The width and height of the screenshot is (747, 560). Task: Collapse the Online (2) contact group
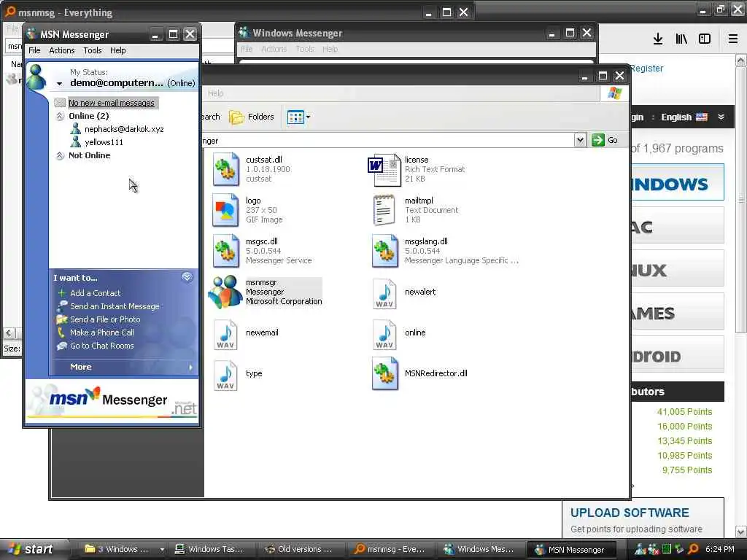click(60, 116)
